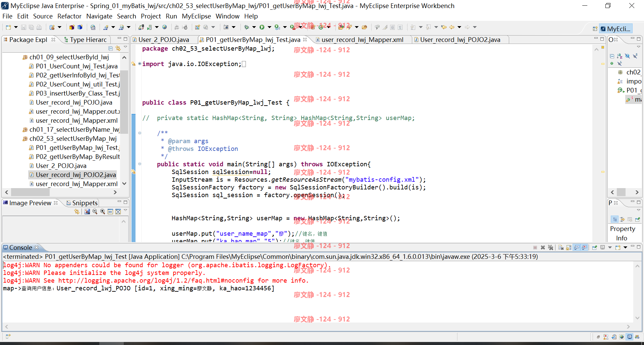Screen dimensions: 644x345
Task: Click Pin Console icon
Action: tap(594, 247)
